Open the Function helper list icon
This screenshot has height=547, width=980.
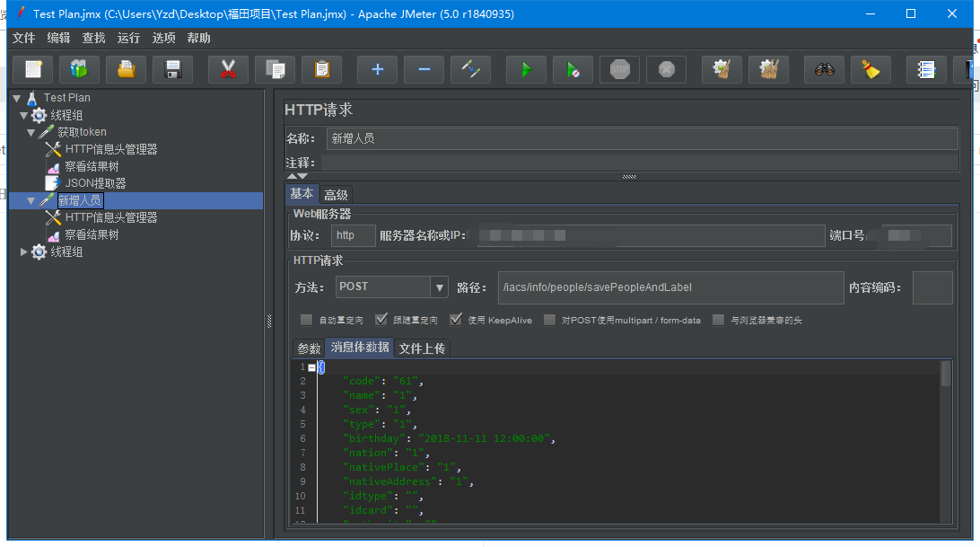[925, 69]
